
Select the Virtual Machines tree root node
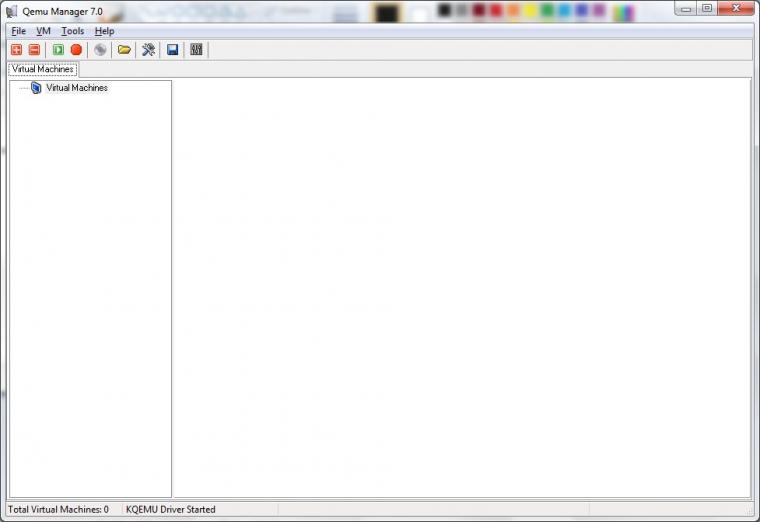click(x=77, y=88)
